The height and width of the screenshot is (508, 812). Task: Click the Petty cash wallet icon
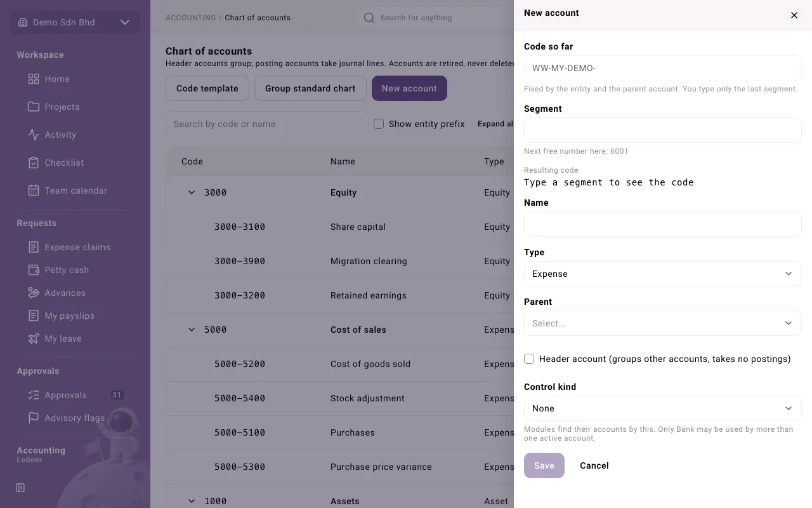pyautogui.click(x=34, y=270)
